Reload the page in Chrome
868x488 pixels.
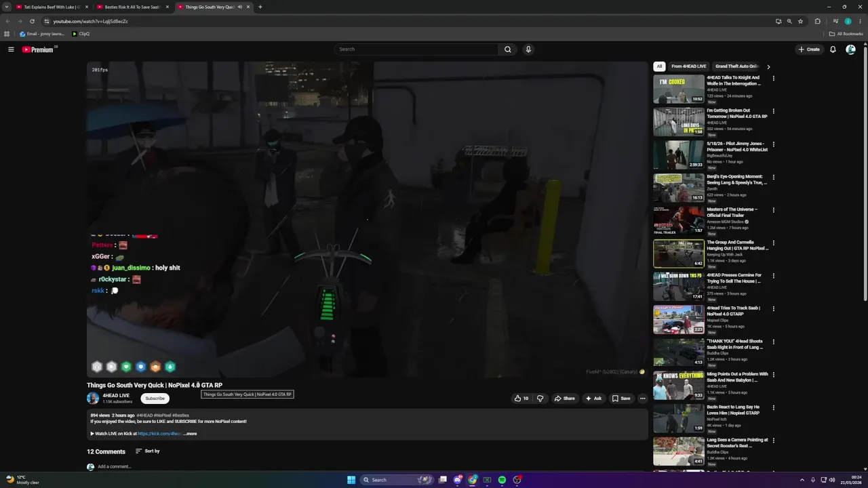click(32, 21)
